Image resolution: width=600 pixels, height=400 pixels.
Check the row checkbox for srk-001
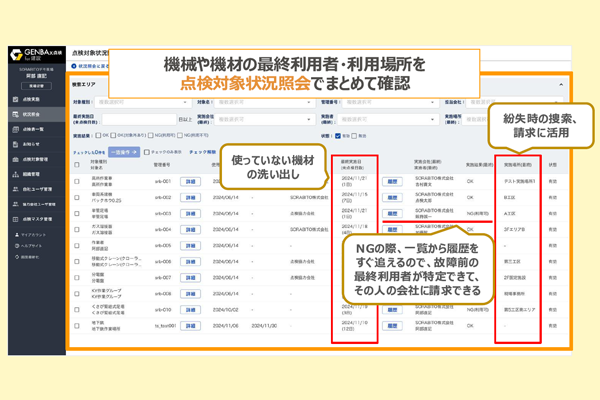pyautogui.click(x=78, y=182)
